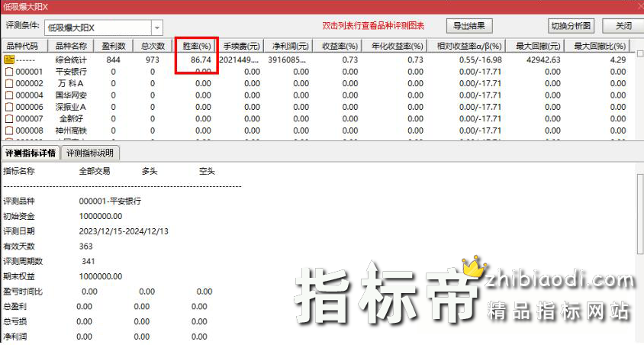Click the document icon for 000004
Screen dimensions: 644x345
pyautogui.click(x=9, y=95)
